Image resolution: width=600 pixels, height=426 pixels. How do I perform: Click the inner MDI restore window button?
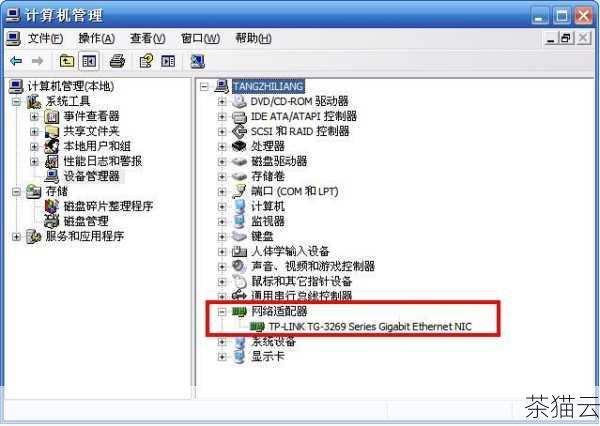(566, 38)
